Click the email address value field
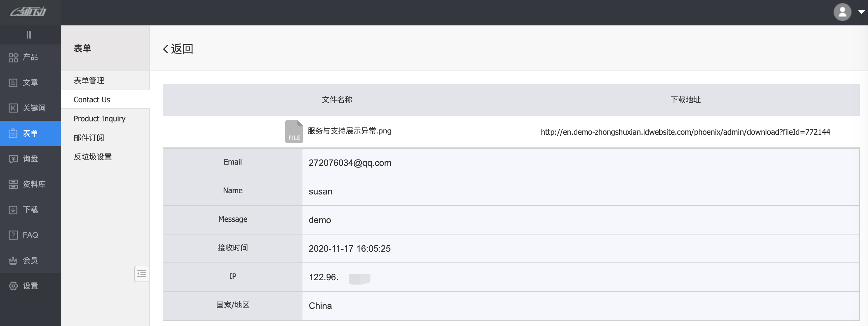The image size is (868, 326). (x=350, y=163)
